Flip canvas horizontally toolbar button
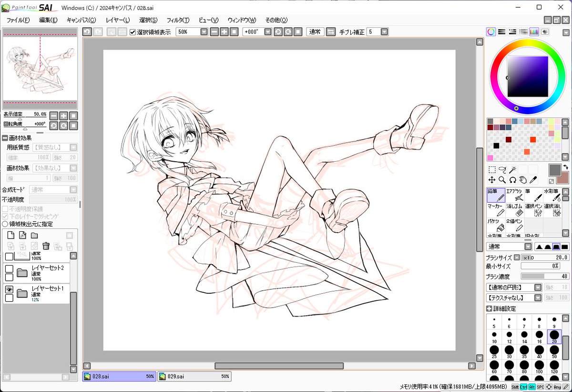 click(330, 32)
